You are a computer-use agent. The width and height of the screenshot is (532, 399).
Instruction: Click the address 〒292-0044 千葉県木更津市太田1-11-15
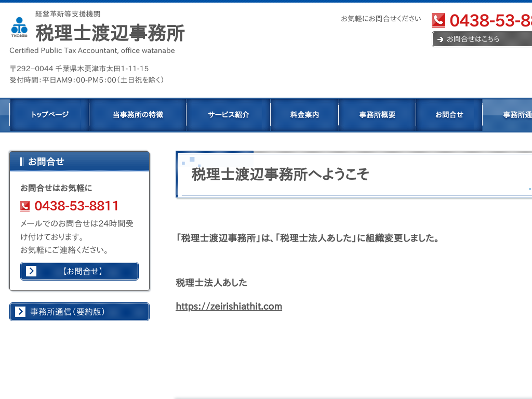click(79, 69)
